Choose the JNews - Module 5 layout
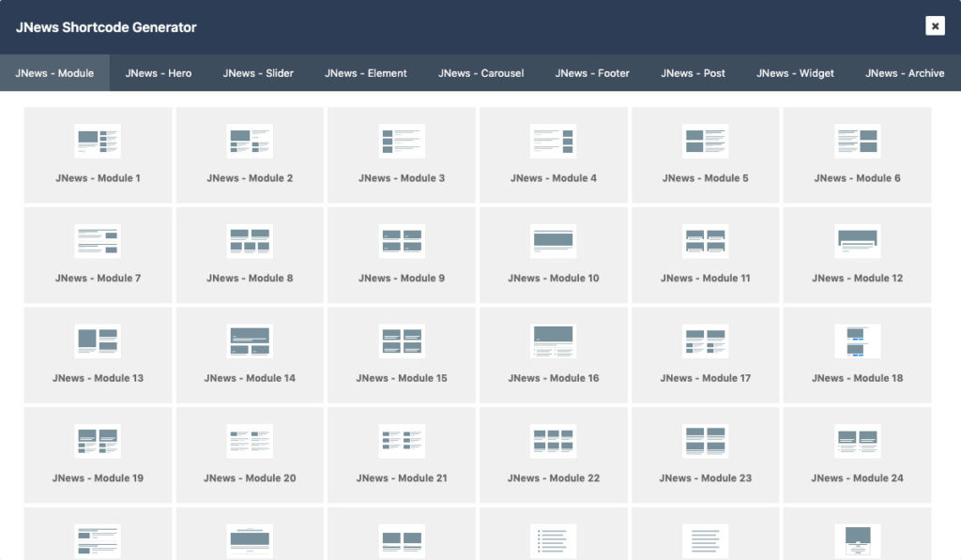961x560 pixels. click(705, 154)
